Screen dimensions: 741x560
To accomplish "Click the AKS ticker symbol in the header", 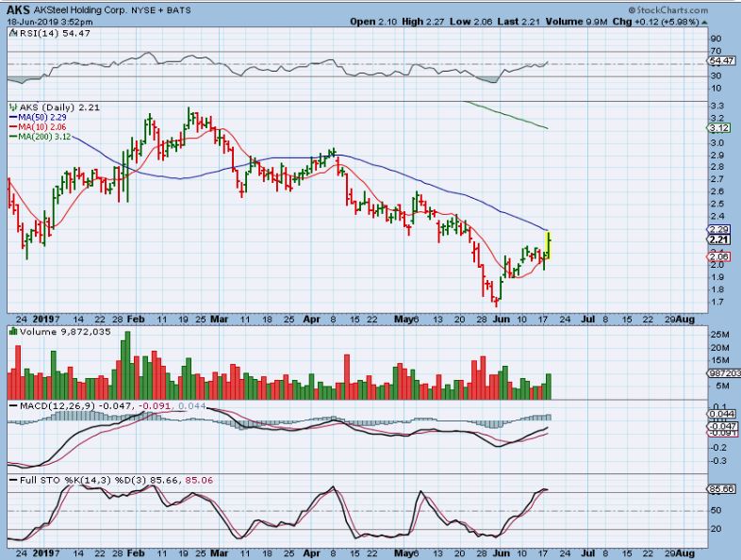I will click(18, 9).
